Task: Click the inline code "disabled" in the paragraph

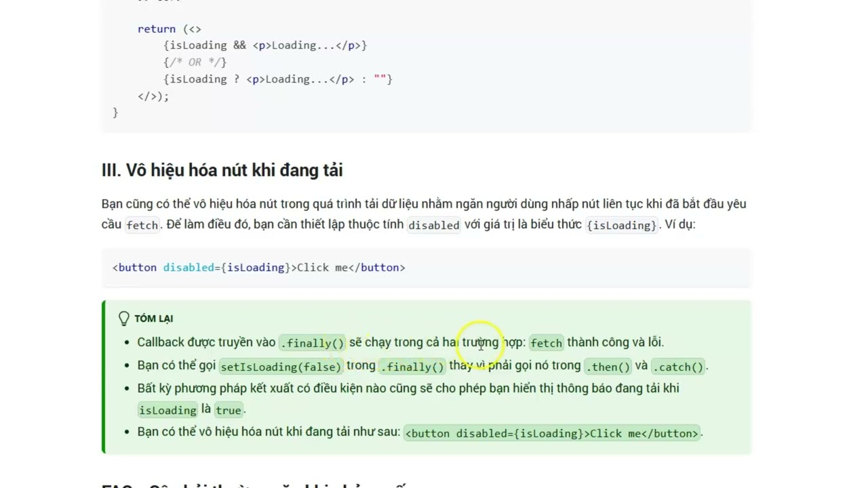Action: pos(434,225)
